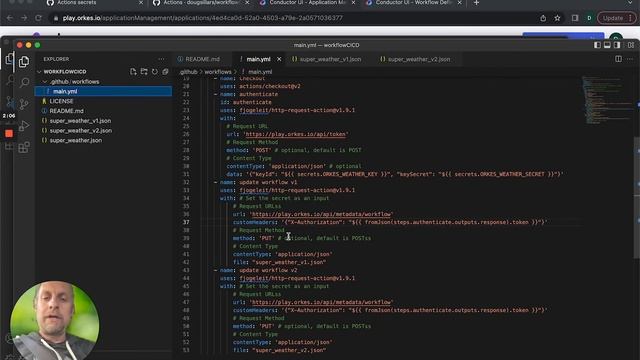Follow metadata/workflow URL on line 36
Viewport: 640px width, 360px height.
(x=321, y=214)
